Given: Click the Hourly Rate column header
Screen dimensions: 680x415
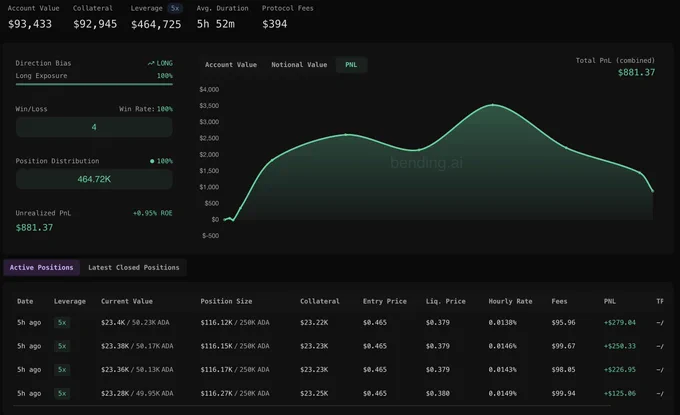Looking at the screenshot, I should (x=510, y=301).
